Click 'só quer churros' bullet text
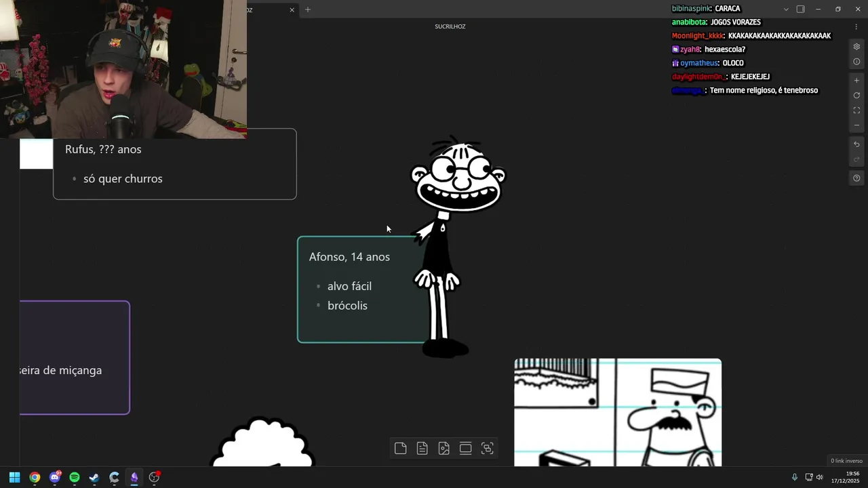Viewport: 868px width, 488px height. tap(123, 179)
